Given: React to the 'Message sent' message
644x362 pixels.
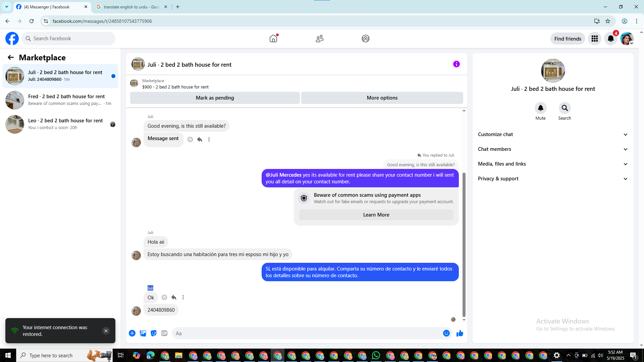Looking at the screenshot, I should click(190, 139).
